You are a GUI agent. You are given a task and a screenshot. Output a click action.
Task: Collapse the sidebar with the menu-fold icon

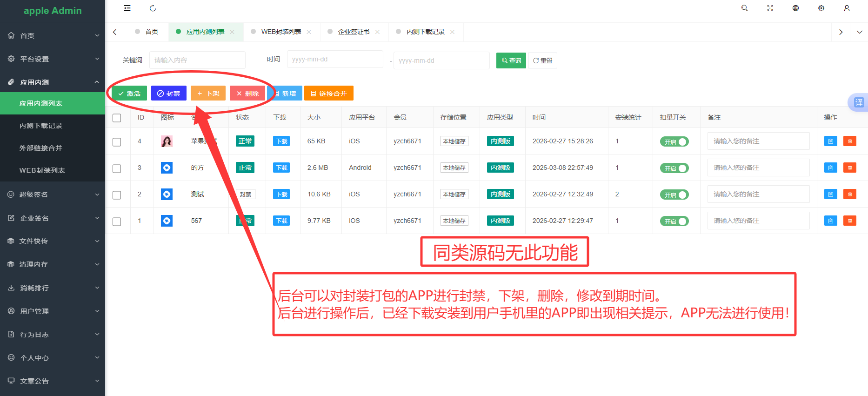coord(127,8)
